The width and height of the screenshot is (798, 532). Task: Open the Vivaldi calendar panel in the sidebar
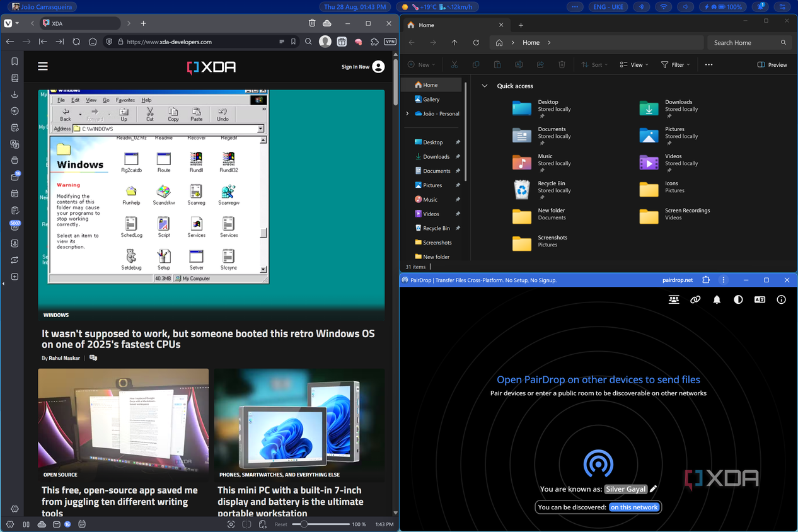click(14, 194)
